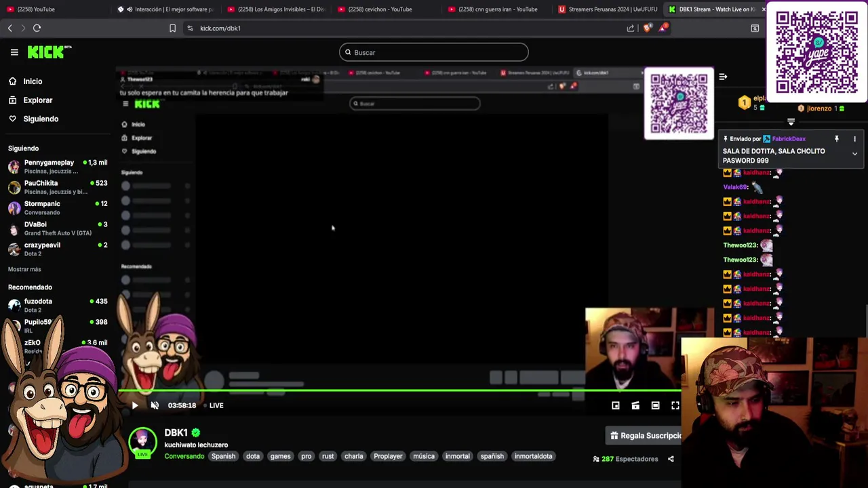Open Brave Shields lion icon
The image size is (868, 488).
(x=647, y=28)
